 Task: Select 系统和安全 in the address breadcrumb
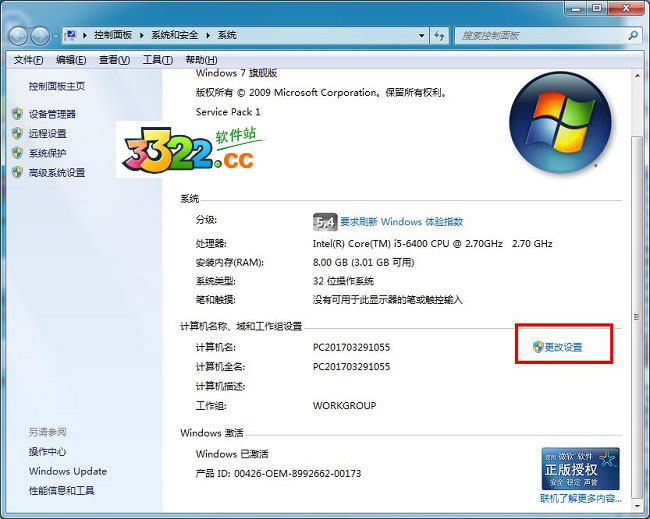pos(175,35)
